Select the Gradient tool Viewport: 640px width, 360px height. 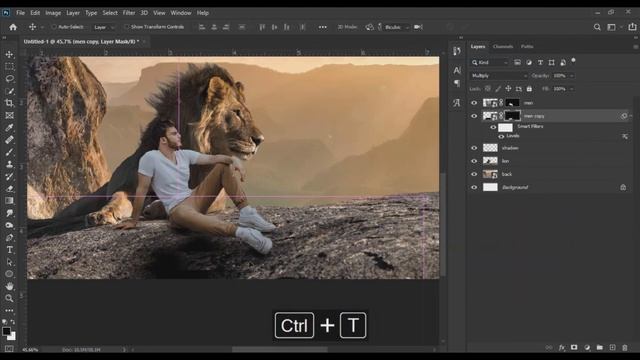tap(9, 201)
